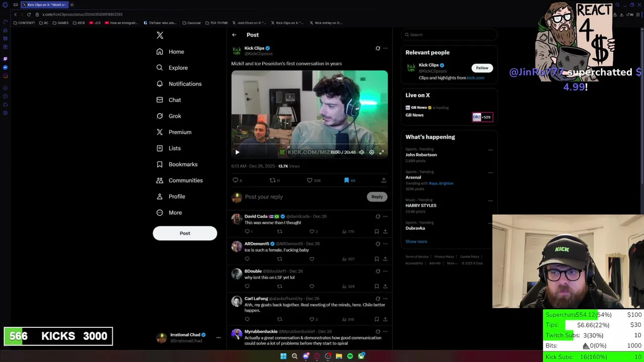Open Chat in X sidebar
Screen dimensions: 644x362
click(x=169, y=100)
